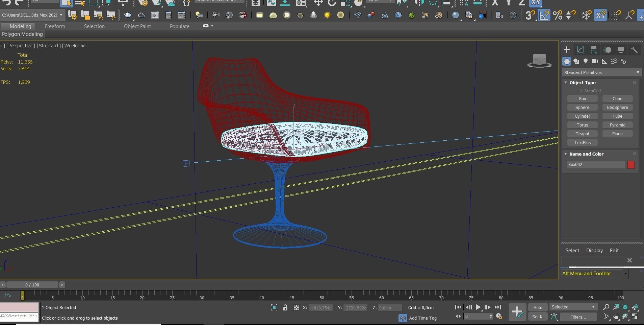The image size is (644, 325).
Task: Open the Selected key filter dropdown
Action: (573, 307)
